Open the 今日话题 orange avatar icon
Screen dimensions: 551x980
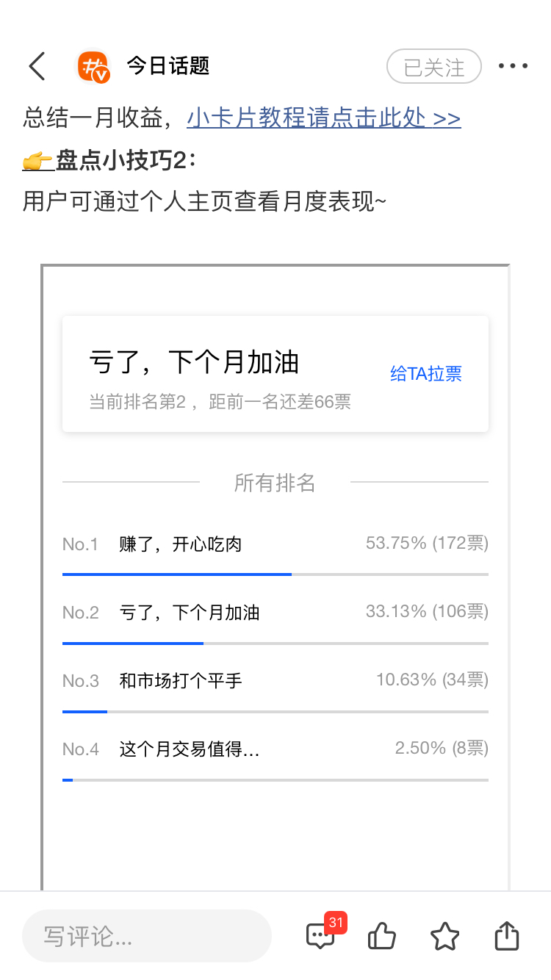coord(93,67)
